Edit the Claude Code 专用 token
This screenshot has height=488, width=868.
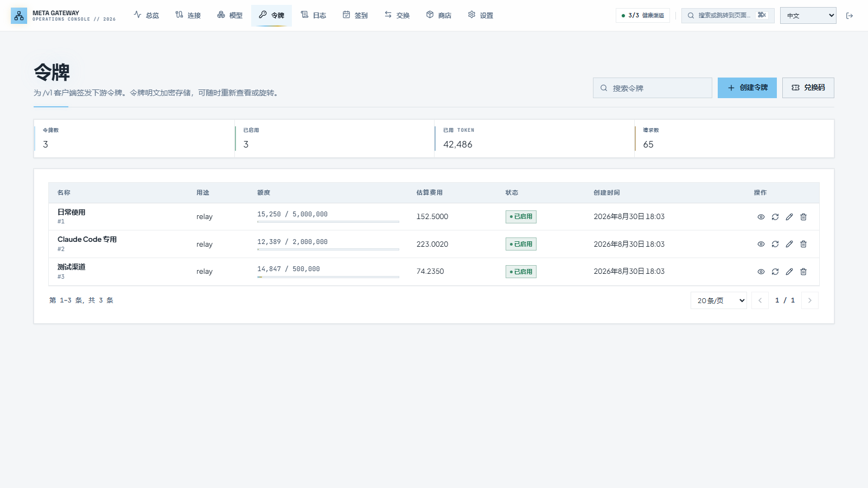789,244
